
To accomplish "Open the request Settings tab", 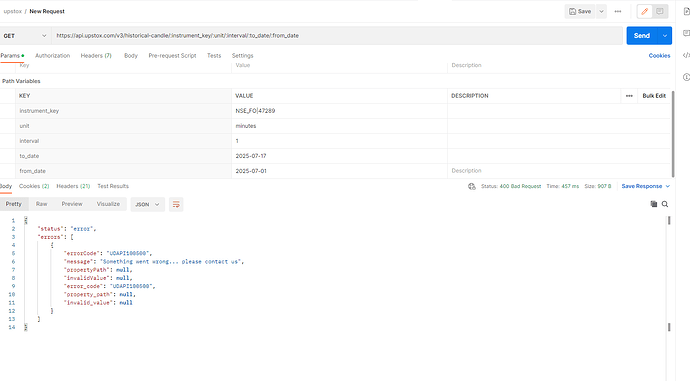I will [x=242, y=55].
